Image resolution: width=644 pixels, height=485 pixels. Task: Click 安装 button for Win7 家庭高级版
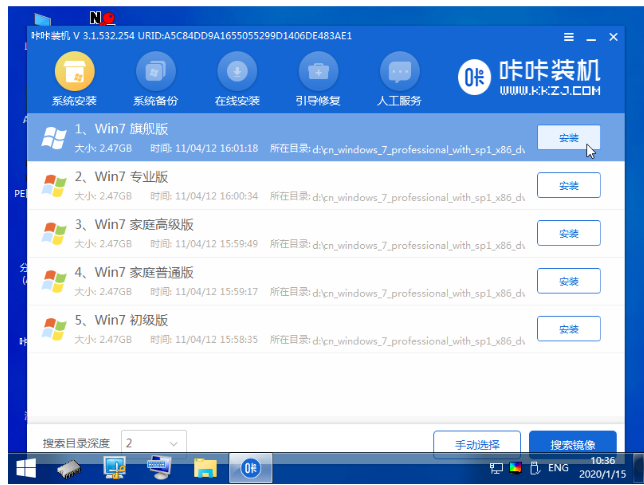[x=568, y=233]
